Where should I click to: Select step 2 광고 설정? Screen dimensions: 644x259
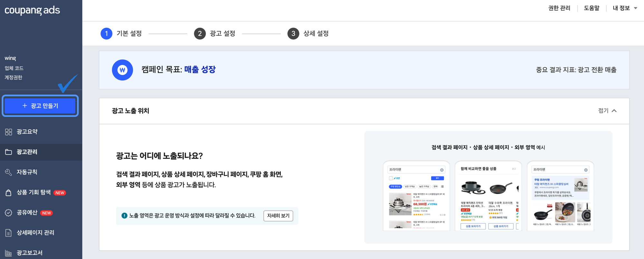[x=215, y=33]
